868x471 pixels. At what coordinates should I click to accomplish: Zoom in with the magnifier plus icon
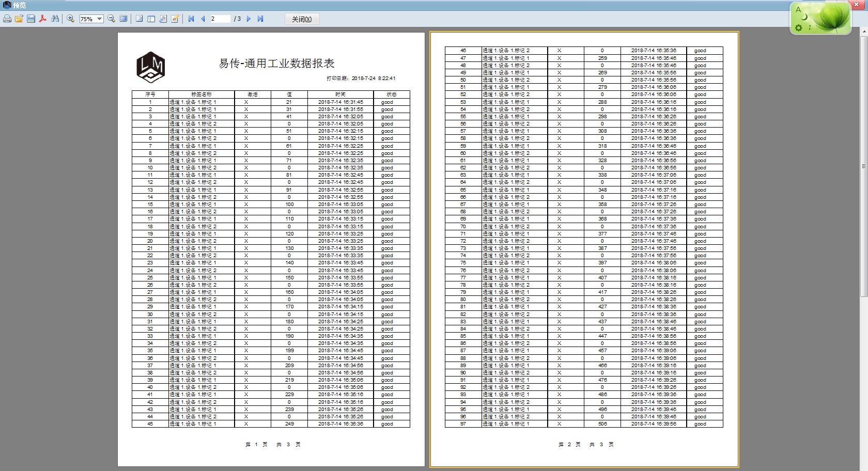71,19
